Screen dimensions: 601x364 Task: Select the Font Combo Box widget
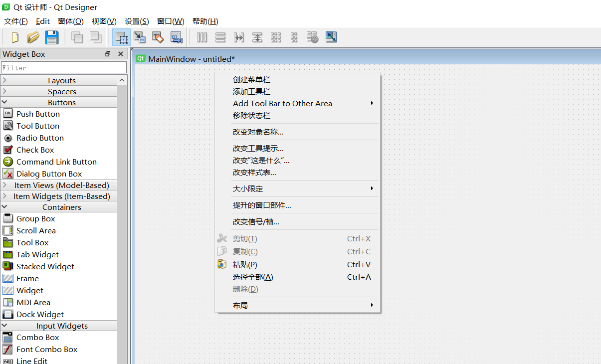[47, 349]
